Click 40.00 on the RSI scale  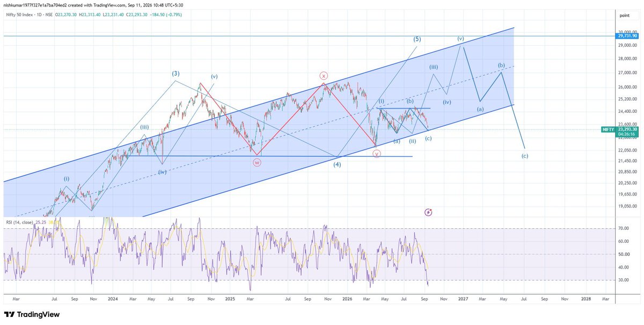[x=623, y=267]
